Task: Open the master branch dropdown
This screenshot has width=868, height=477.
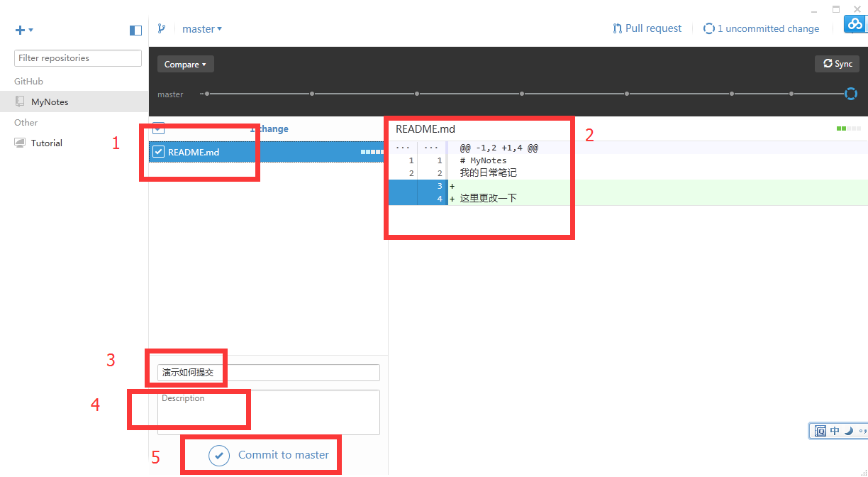Action: click(202, 29)
